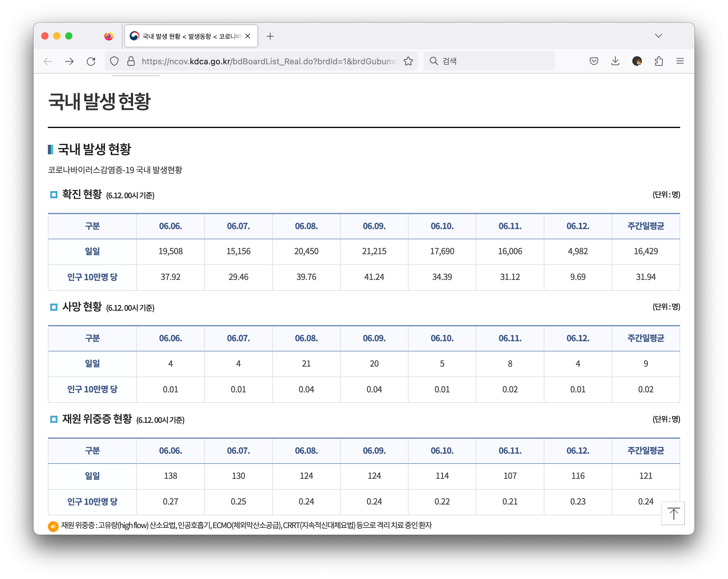Click the site security padlock icon
Image resolution: width=728 pixels, height=579 pixels.
point(131,61)
